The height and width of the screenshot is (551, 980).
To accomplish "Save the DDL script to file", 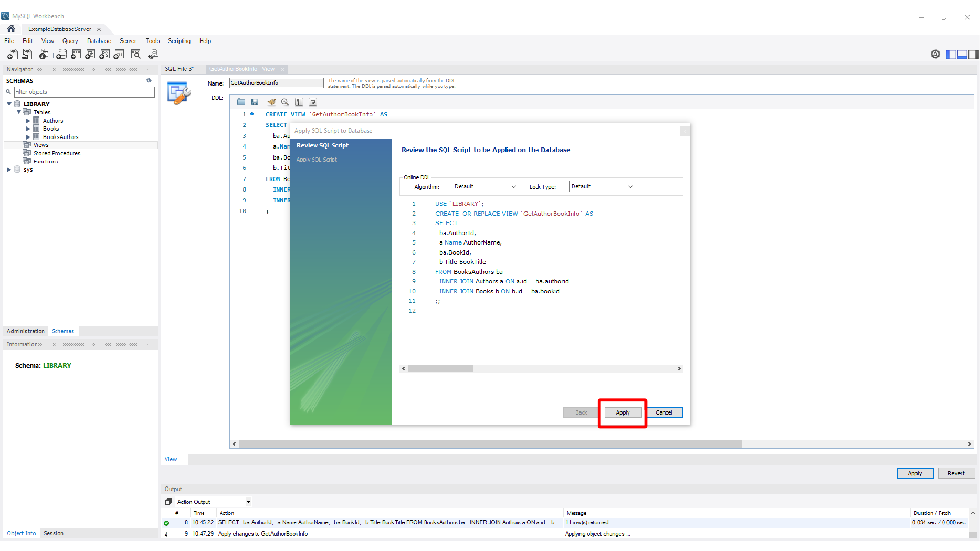I will coord(255,102).
